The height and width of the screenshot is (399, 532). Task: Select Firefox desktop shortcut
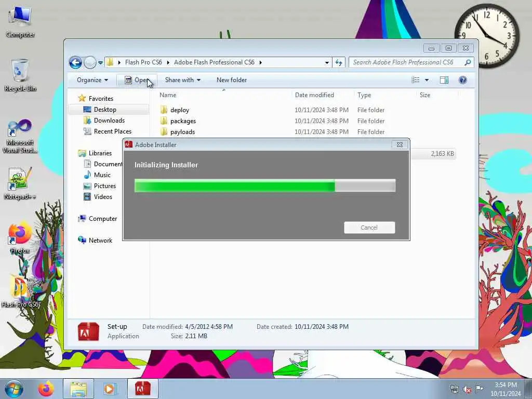tap(20, 237)
